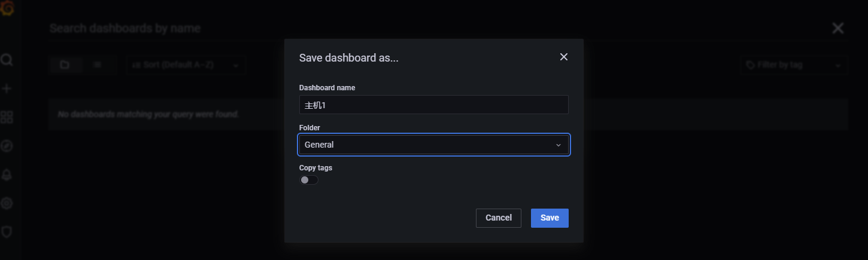This screenshot has height=260, width=868.
Task: Open the Explore compass icon
Action: 7,146
